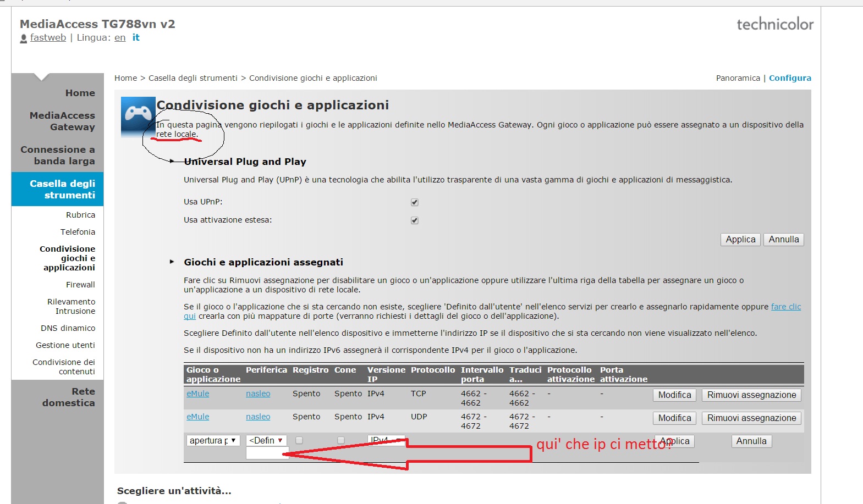Screen dimensions: 863x504
Task: Toggle the Usa UPnP checkbox
Action: tap(415, 202)
